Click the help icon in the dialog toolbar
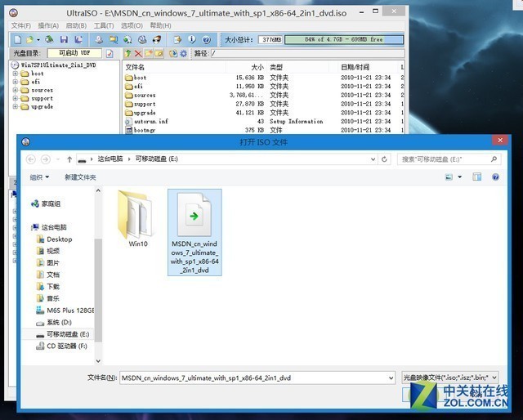This screenshot has width=523, height=420. (x=494, y=176)
